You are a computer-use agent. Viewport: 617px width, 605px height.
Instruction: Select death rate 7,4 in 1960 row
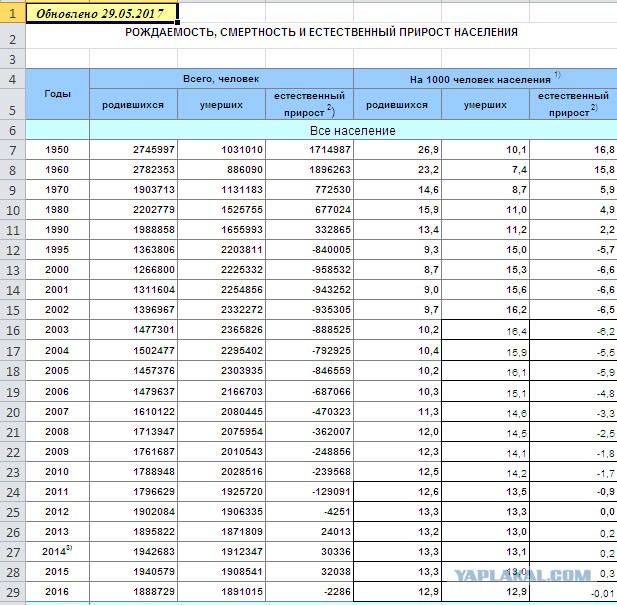pyautogui.click(x=486, y=170)
